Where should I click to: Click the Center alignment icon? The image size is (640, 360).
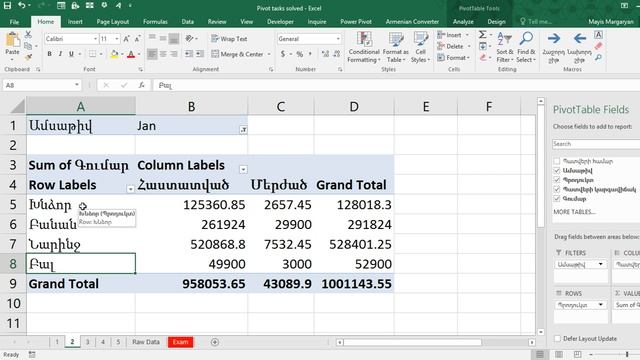pos(163,54)
